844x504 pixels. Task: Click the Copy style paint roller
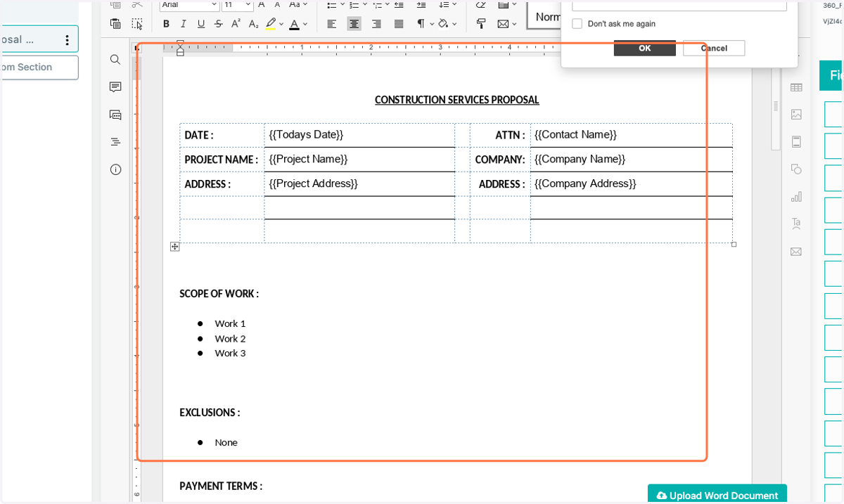481,24
